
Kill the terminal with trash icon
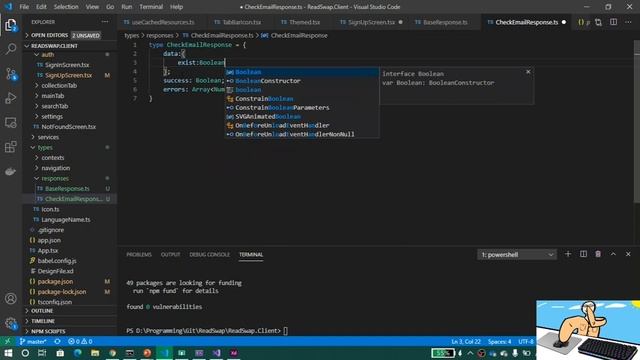pos(598,254)
